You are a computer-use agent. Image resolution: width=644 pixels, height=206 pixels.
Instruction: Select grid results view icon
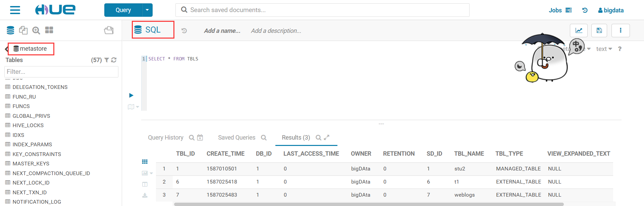145,162
